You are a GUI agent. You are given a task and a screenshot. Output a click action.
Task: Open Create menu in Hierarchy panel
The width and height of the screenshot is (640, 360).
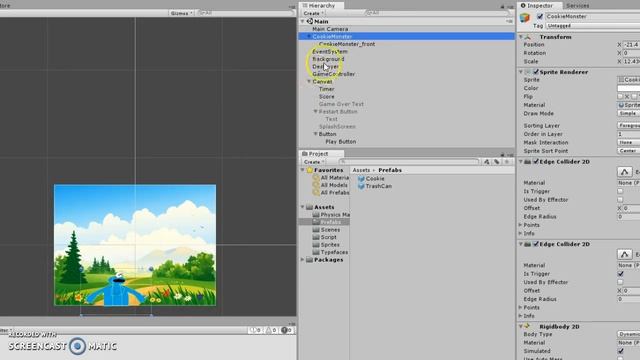(x=313, y=13)
